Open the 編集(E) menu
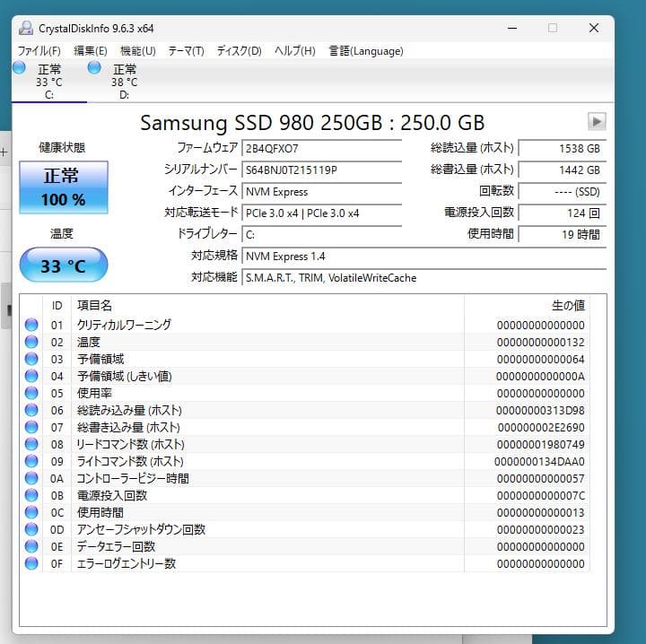The image size is (646, 644). click(91, 51)
